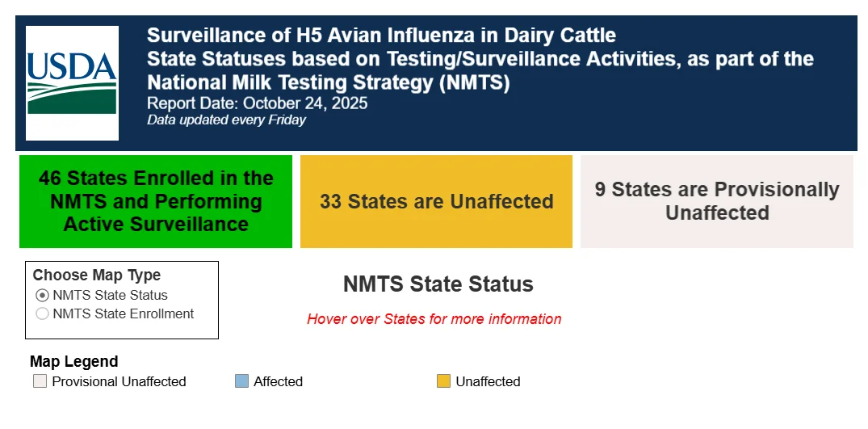
Task: Click the NMTS State Status map title
Action: pos(438,284)
